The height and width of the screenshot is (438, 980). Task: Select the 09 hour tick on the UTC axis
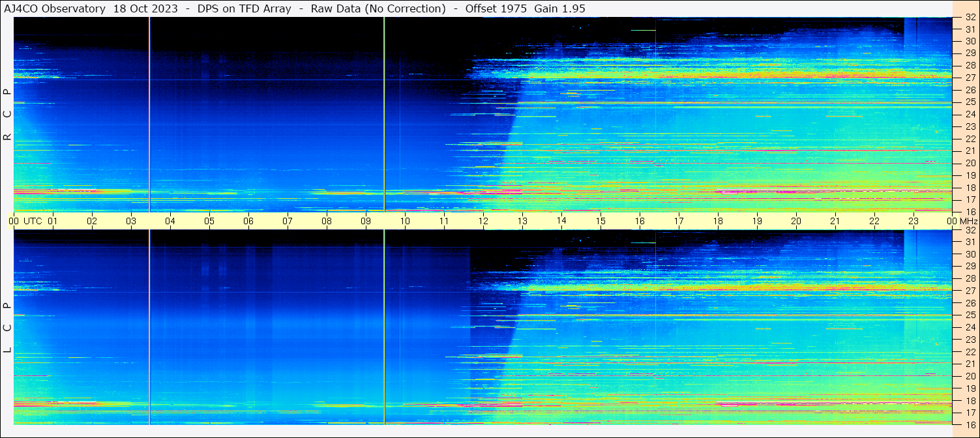point(366,221)
